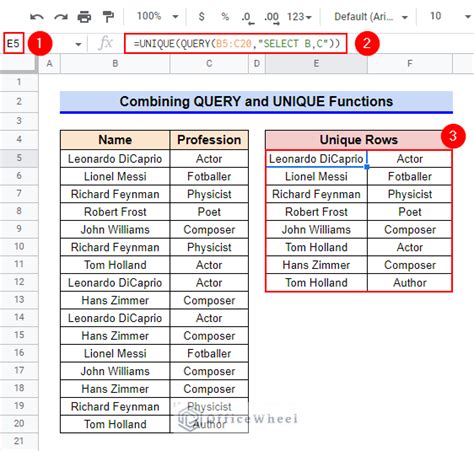
Task: Format as currency with dollar icon
Action: (201, 16)
